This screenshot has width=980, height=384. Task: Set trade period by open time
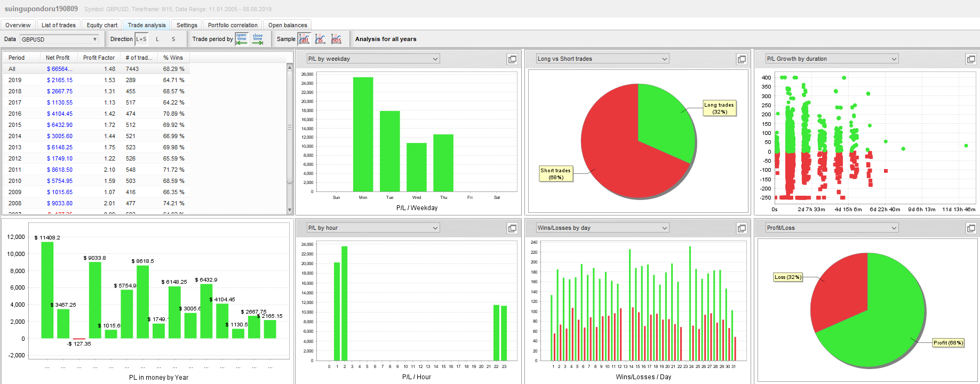[x=242, y=39]
